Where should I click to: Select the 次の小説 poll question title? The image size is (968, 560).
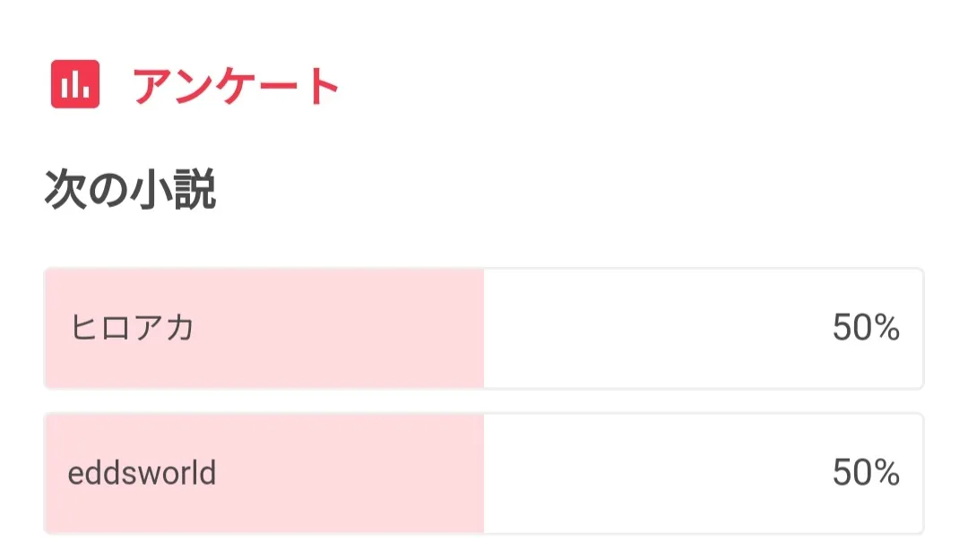131,192
